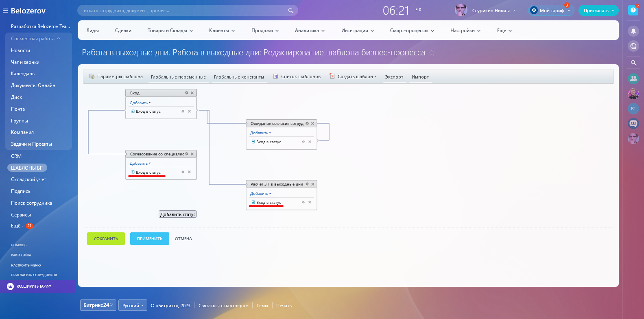644x319 pixels.
Task: Collapse Совместная работа section
Action: click(36, 39)
